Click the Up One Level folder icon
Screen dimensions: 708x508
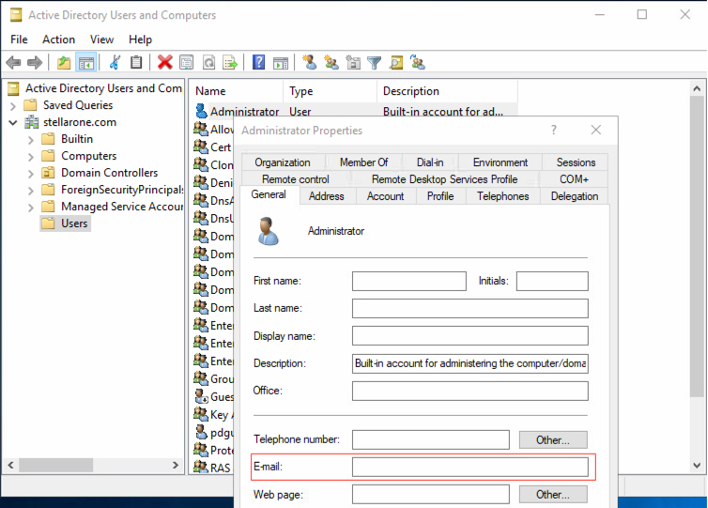(x=64, y=63)
